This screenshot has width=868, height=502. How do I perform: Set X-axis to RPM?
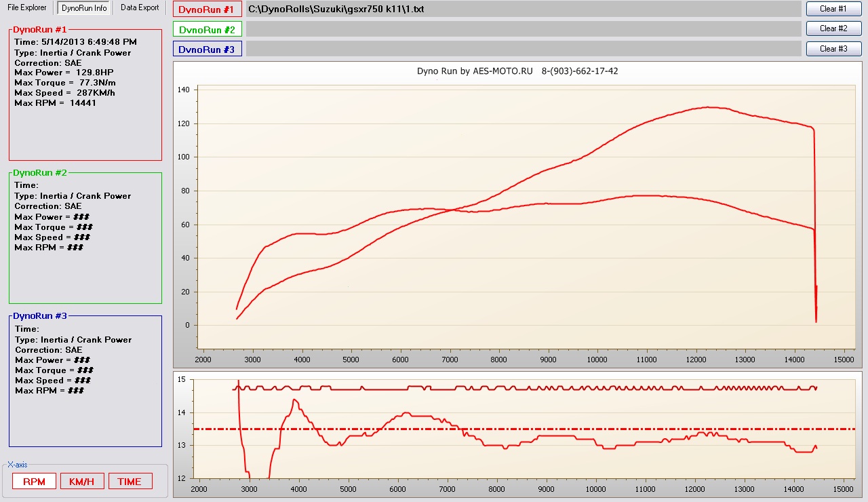(34, 482)
